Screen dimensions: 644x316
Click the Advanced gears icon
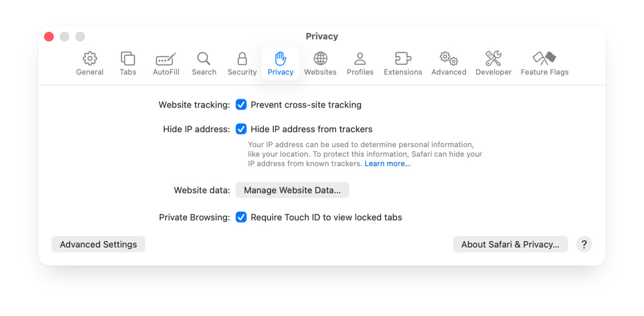448,63
